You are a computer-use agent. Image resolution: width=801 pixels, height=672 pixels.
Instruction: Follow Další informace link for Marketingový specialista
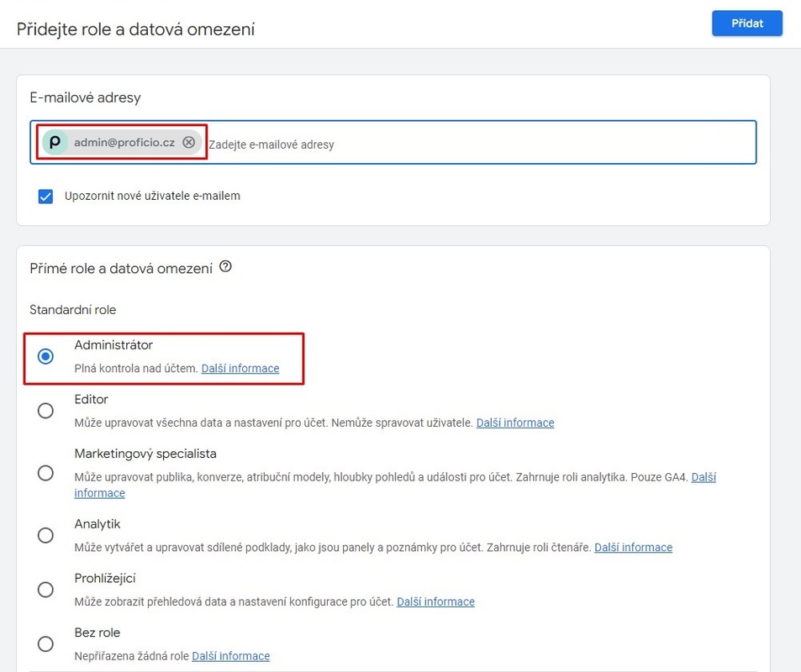pos(704,477)
